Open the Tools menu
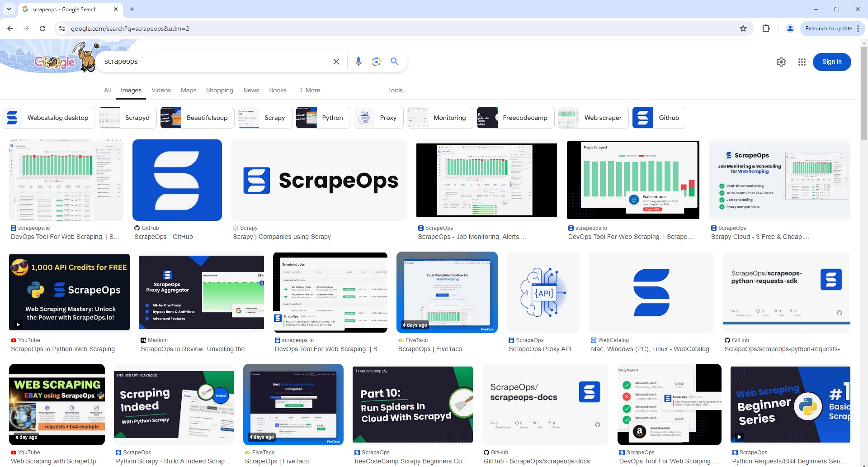This screenshot has height=467, width=868. [395, 90]
